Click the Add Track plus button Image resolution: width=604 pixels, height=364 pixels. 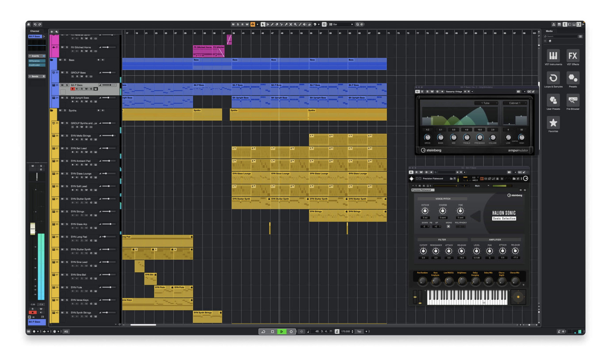(52, 32)
